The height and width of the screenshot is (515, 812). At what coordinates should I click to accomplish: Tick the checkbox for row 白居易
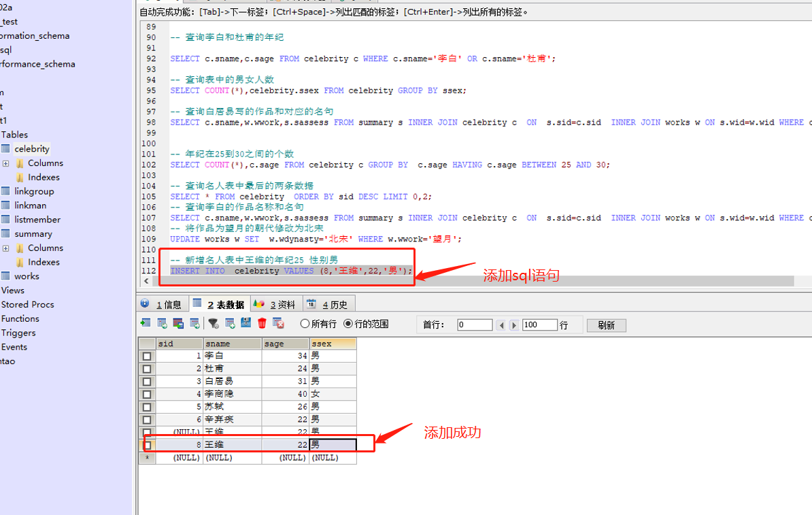click(147, 382)
